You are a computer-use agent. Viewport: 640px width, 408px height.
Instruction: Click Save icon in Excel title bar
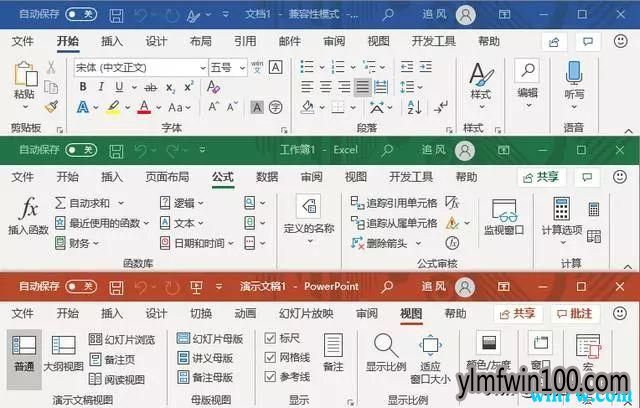coord(116,151)
